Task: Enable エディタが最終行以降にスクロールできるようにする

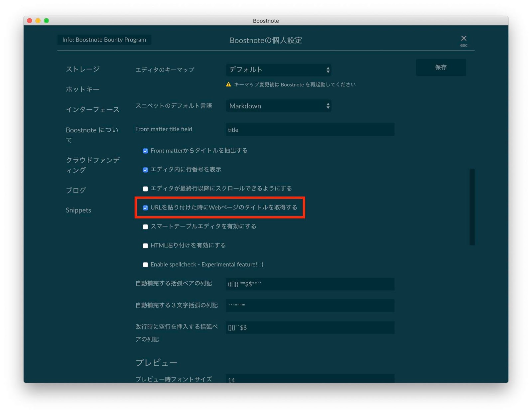Action: [x=145, y=189]
